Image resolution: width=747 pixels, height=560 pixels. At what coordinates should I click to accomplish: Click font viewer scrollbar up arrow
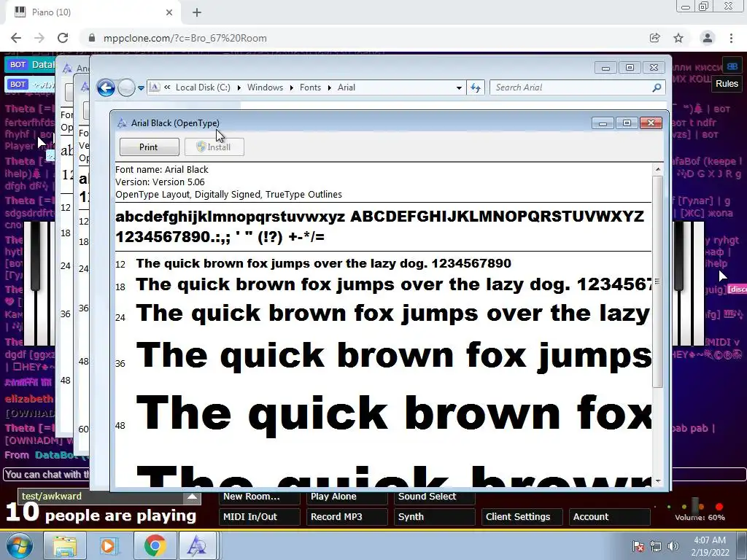pyautogui.click(x=658, y=169)
